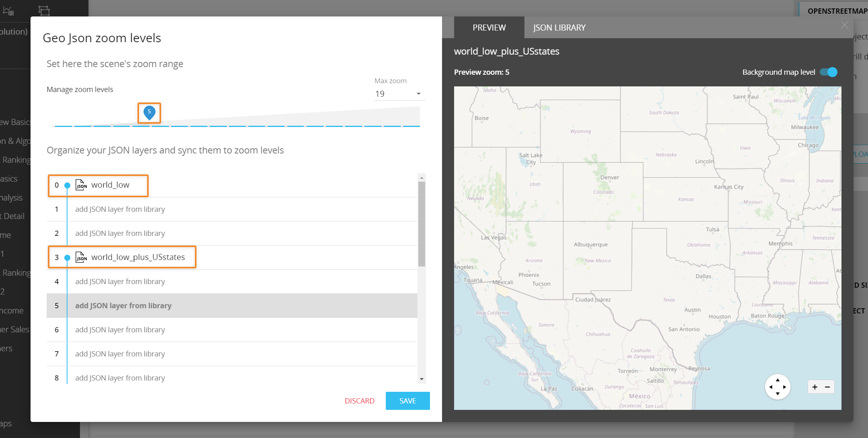
Task: Switch to the PREVIEW tab
Action: click(x=489, y=28)
